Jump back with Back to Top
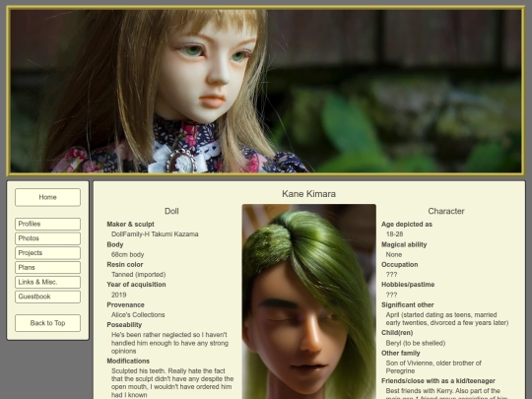 [47, 323]
